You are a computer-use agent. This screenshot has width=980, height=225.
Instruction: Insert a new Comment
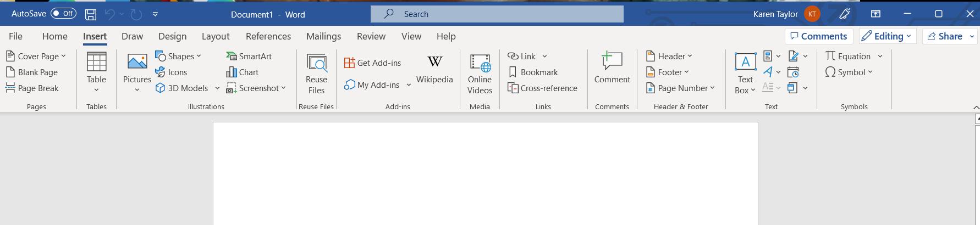point(612,68)
